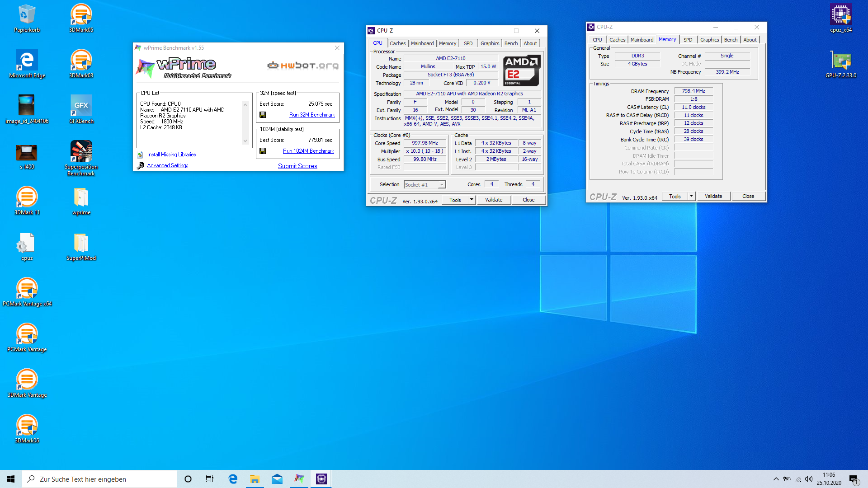Open Mainboard tab in left CPU-Z window
The height and width of the screenshot is (488, 868).
pos(422,43)
